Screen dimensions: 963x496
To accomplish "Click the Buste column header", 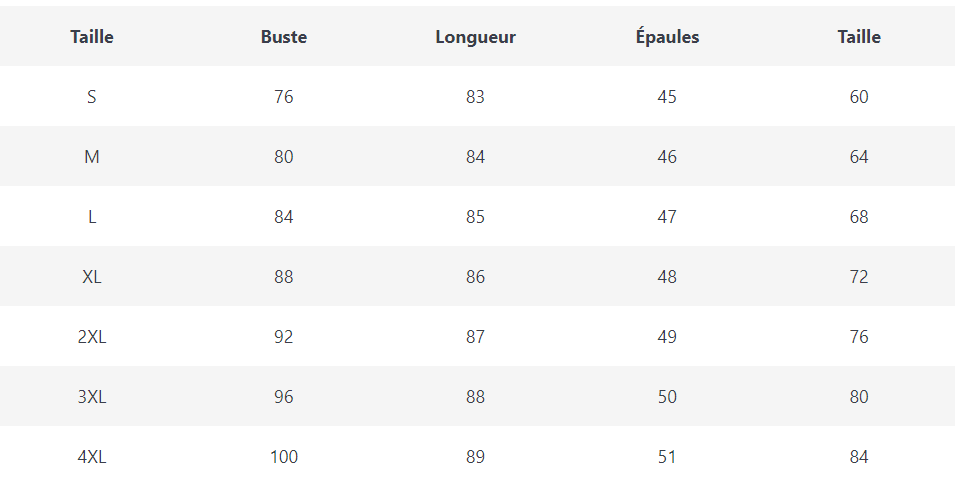I will click(284, 37).
